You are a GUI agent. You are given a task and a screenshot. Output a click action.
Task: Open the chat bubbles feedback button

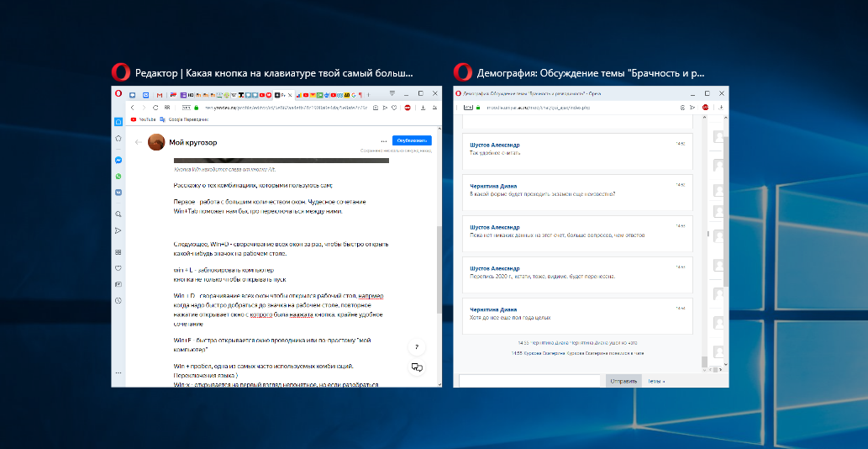pos(417,367)
